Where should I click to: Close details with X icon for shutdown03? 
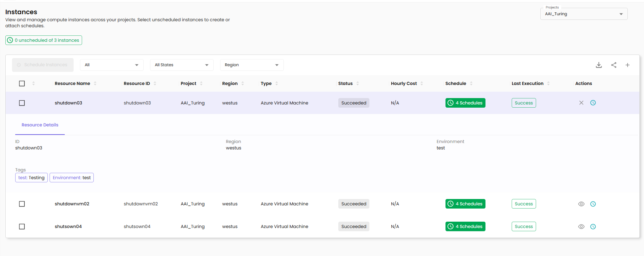581,103
